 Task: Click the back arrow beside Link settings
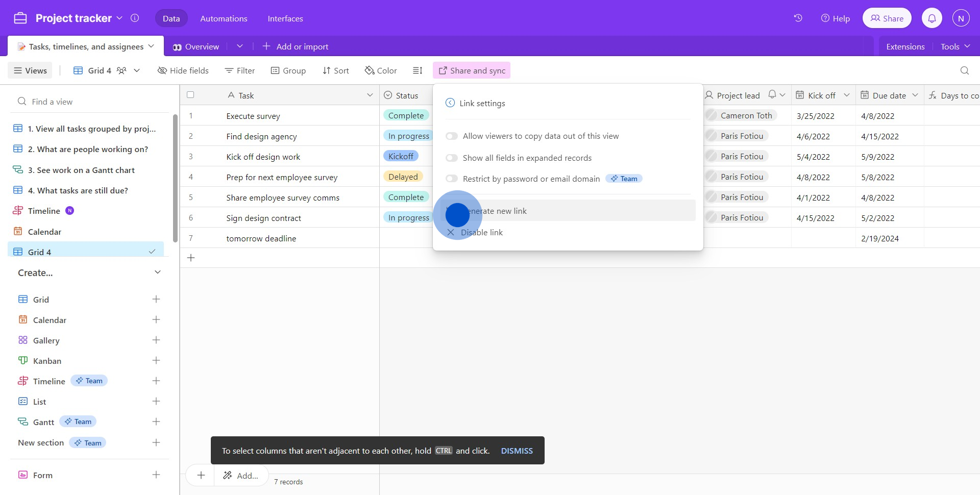[x=450, y=103]
